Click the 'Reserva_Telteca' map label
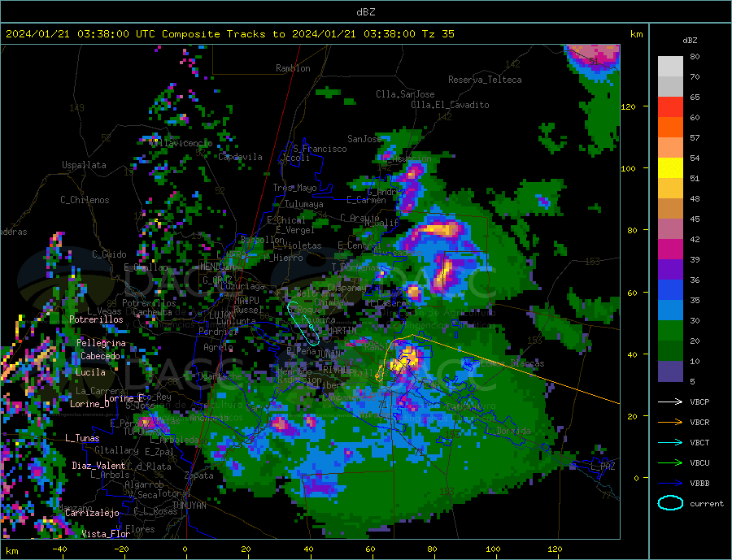Viewport: 732px width, 560px height. [485, 80]
